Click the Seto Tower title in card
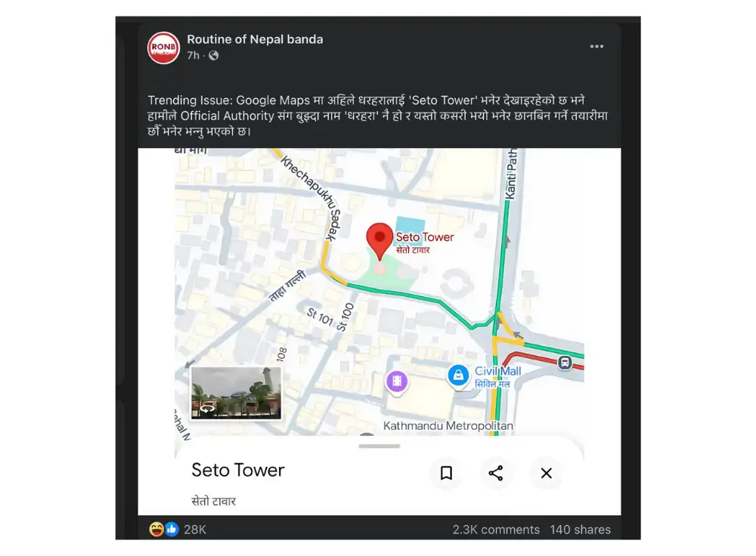The image size is (756, 556). coord(237,470)
